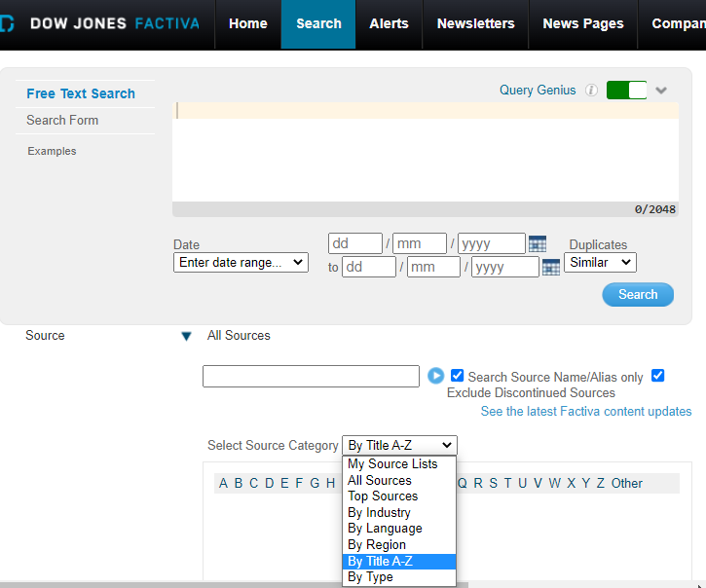This screenshot has height=588, width=706.
Task: Open the Duplicates dropdown
Action: tap(600, 262)
